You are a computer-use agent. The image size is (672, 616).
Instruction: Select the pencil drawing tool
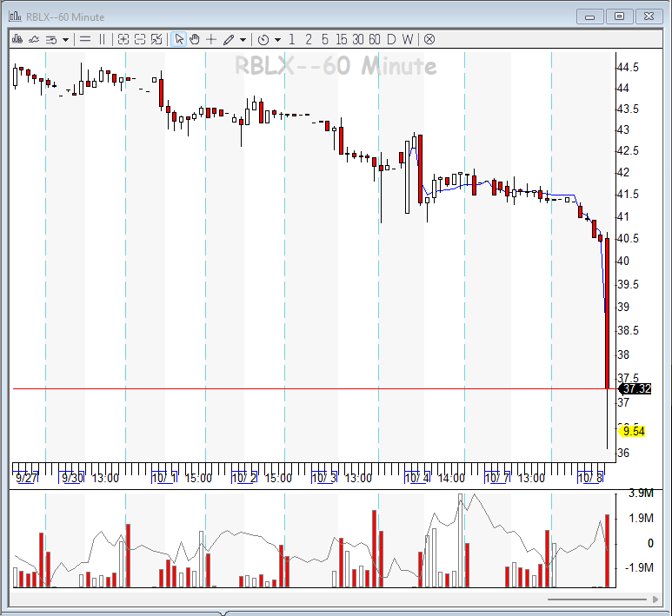pos(229,40)
